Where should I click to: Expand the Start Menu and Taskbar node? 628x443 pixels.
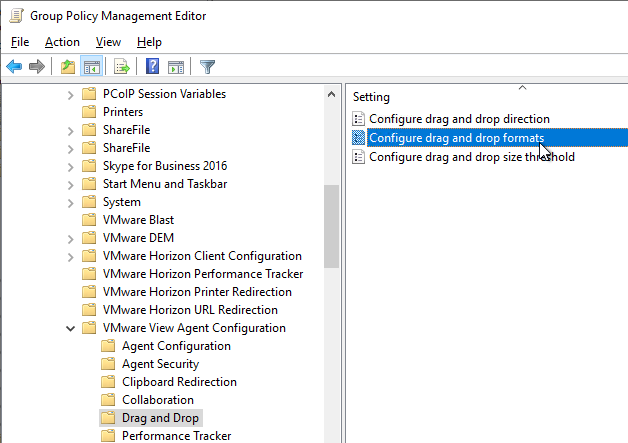point(70,185)
